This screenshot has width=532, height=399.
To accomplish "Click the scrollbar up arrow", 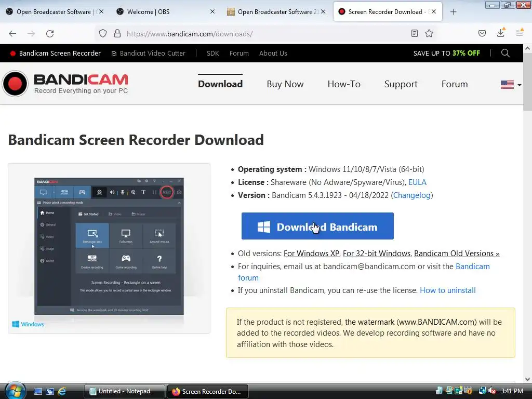I will (527, 48).
